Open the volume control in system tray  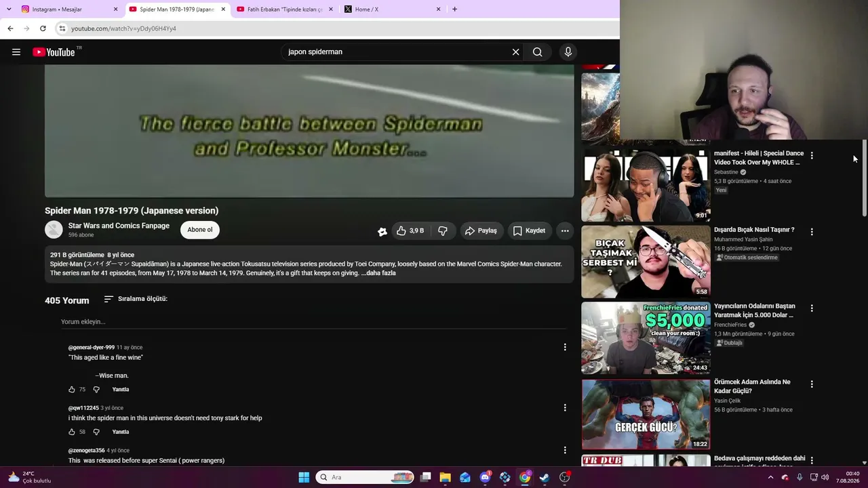(825, 477)
